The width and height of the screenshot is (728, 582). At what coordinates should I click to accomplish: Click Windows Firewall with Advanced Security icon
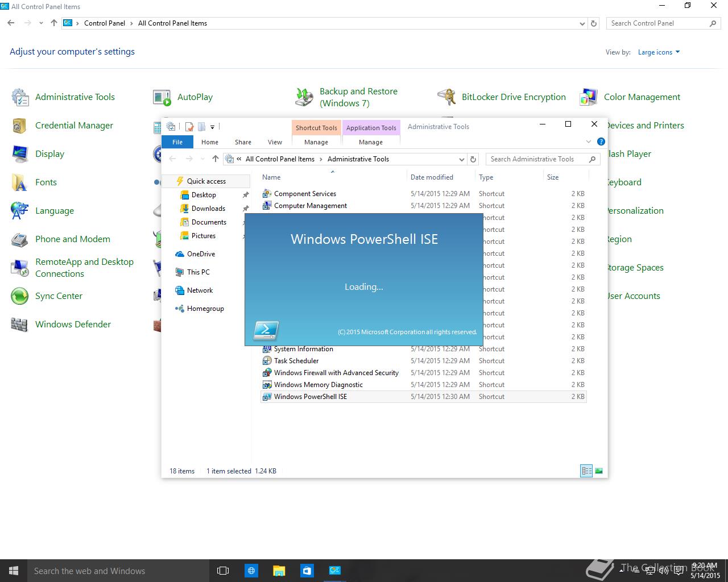pos(267,373)
